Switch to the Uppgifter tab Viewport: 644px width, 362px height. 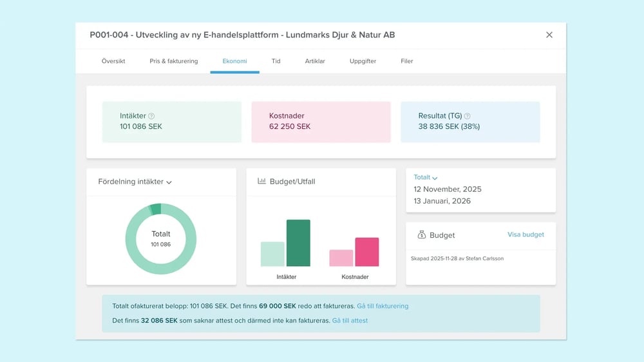(363, 61)
